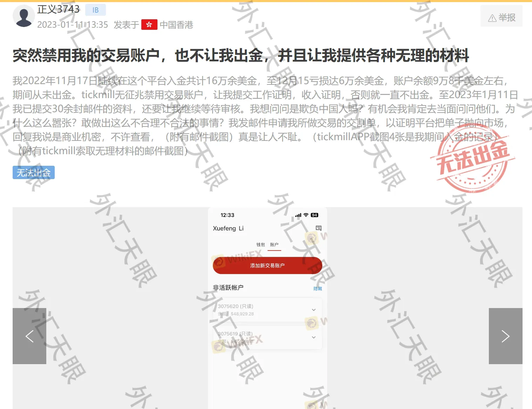Switch to the 账户 tab in screenshot

tap(274, 245)
